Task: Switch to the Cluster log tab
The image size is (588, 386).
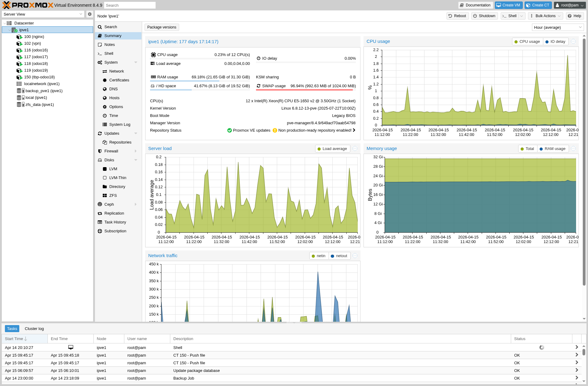Action: 34,329
